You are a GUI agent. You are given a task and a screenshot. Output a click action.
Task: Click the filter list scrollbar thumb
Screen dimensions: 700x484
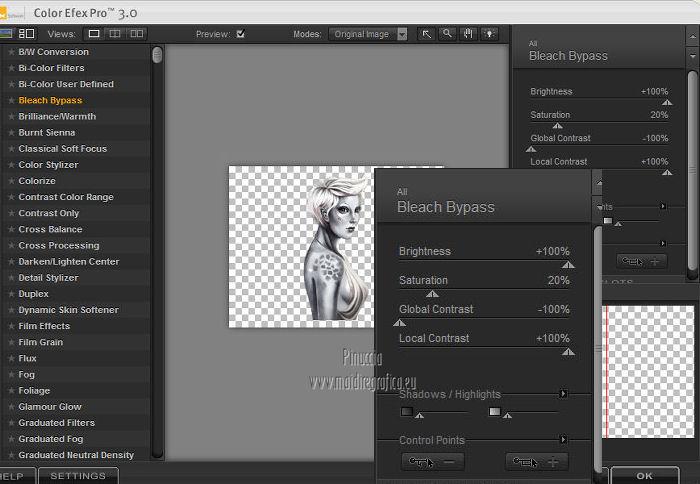coord(157,55)
